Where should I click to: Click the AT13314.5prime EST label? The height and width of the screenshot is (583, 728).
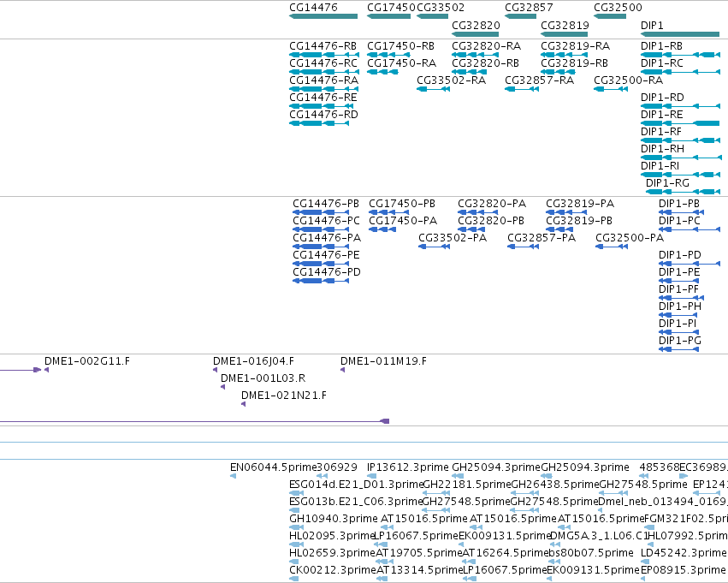(420, 570)
